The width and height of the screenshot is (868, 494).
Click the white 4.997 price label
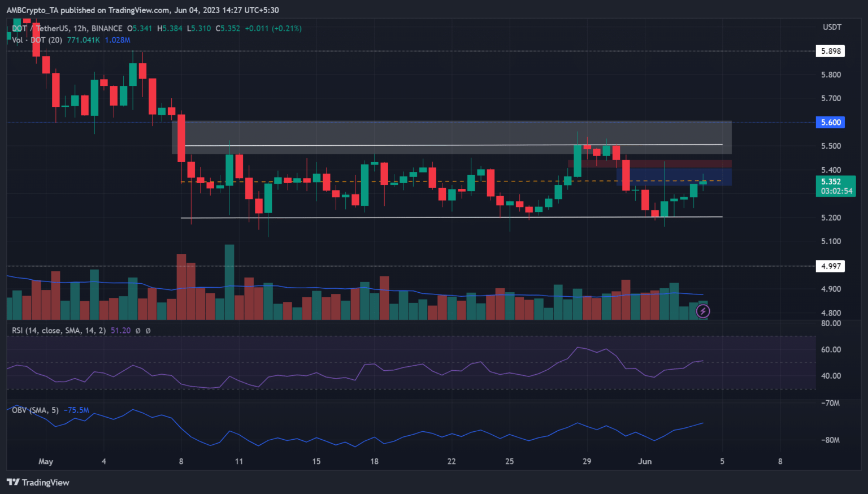coord(830,266)
